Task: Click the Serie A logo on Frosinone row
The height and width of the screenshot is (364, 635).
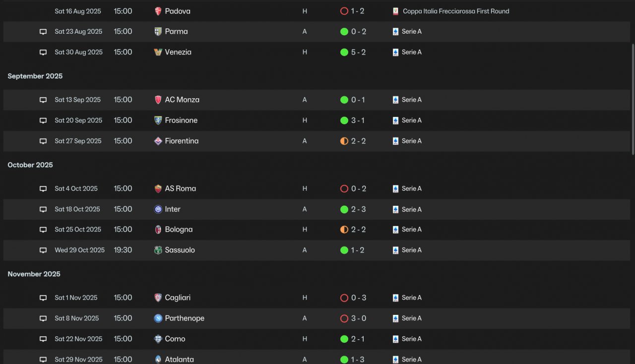Action: 395,121
